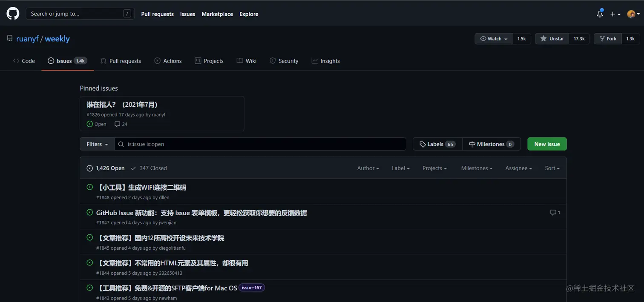
Task: Show the 347 Closed issues
Action: click(149, 168)
